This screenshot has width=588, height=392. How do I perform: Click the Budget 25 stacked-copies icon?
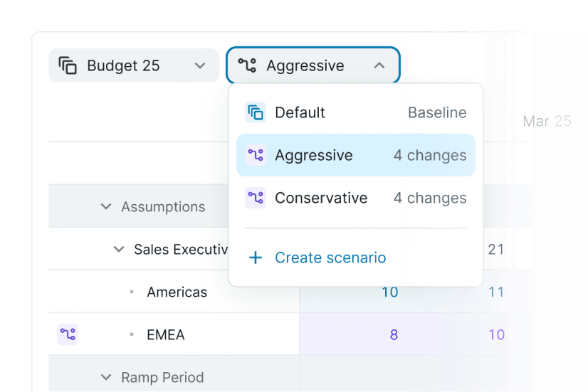point(68,66)
